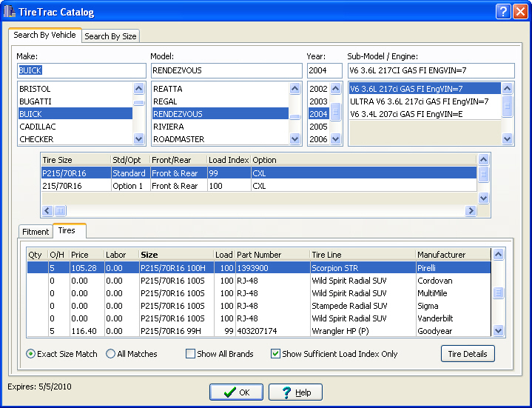Click the title bar help question mark icon
The image size is (532, 408).
pyautogui.click(x=503, y=12)
